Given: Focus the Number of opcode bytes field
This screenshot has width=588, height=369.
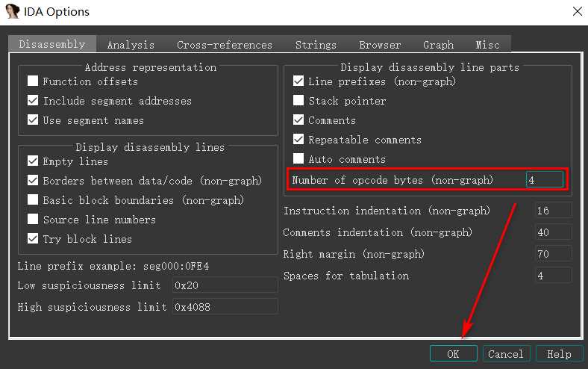Looking at the screenshot, I should click(544, 180).
